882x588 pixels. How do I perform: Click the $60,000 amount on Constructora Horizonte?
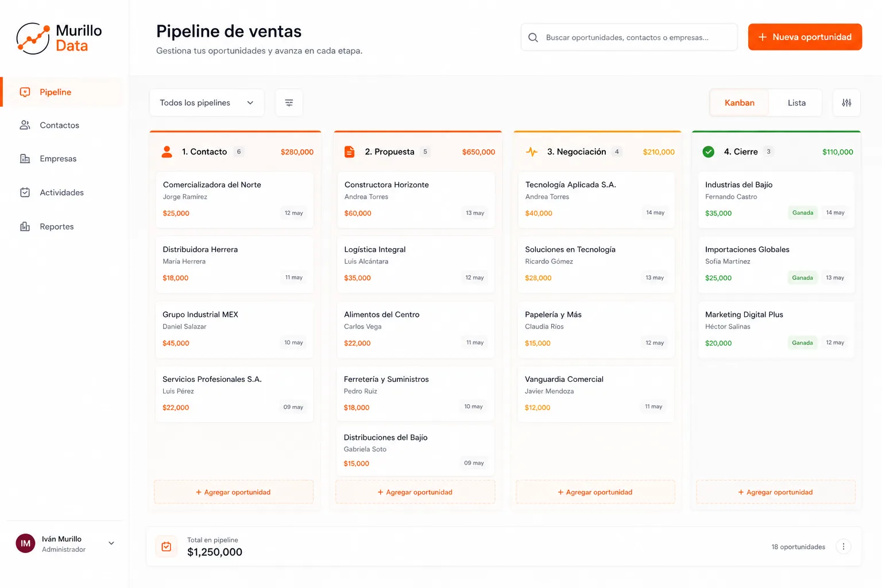358,213
